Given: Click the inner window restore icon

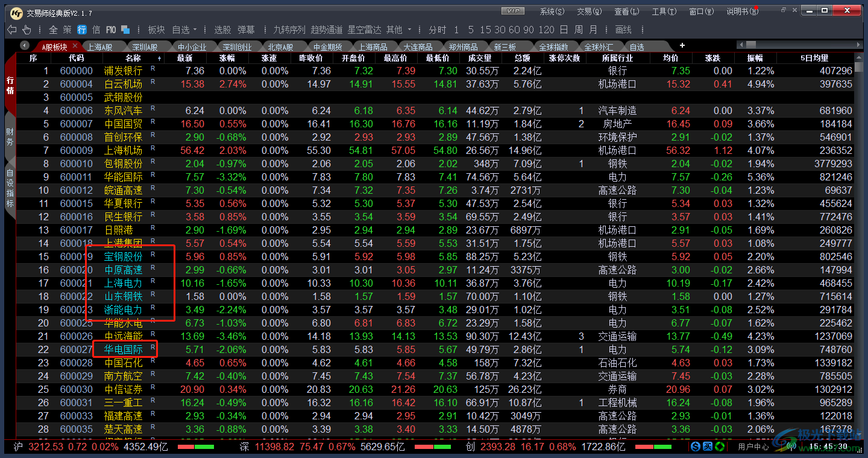Looking at the screenshot, I should pos(784,10).
